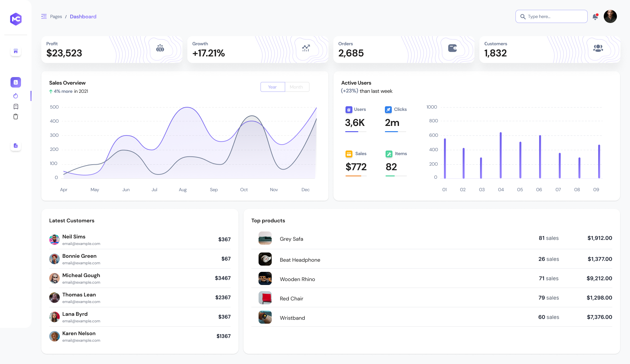The width and height of the screenshot is (630, 364).
Task: Select the purple document sidebar icon
Action: point(16,82)
